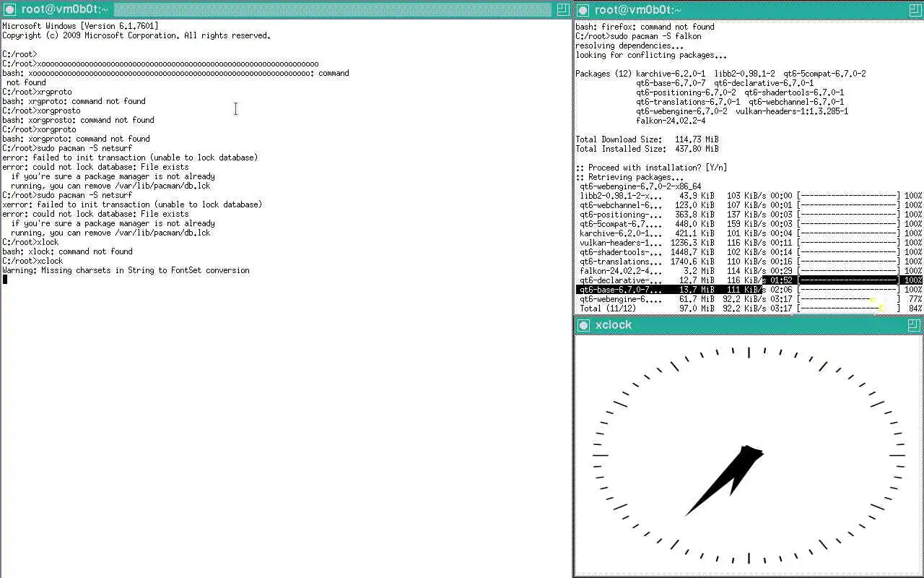Click the block cursor in the left terminal
924x578 pixels.
4,280
